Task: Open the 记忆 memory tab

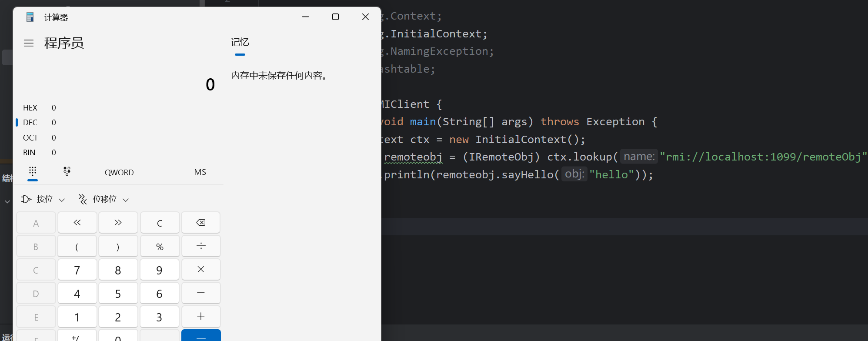Action: [x=240, y=43]
